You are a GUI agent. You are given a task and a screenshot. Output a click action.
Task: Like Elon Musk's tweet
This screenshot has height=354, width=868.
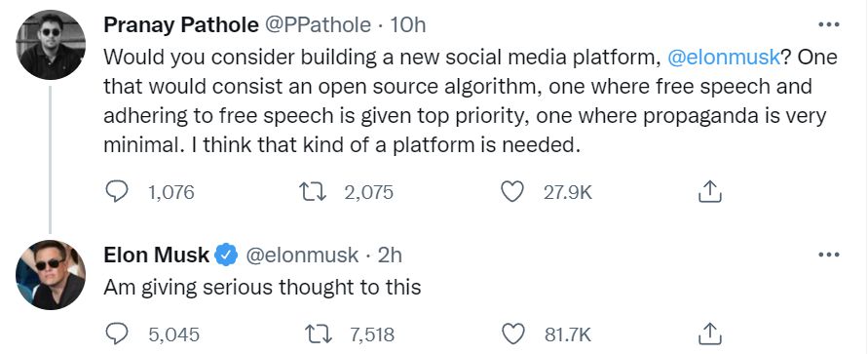point(512,334)
